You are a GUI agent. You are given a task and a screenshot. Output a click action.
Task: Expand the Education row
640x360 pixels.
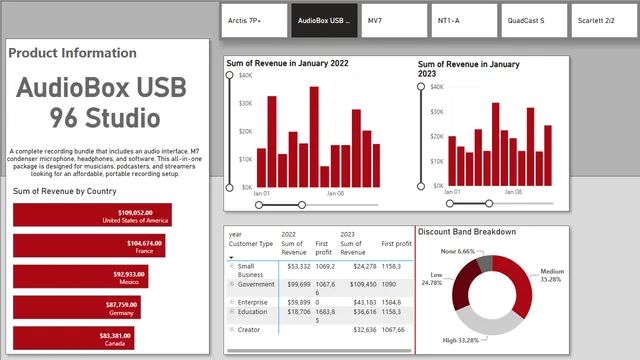pyautogui.click(x=232, y=311)
